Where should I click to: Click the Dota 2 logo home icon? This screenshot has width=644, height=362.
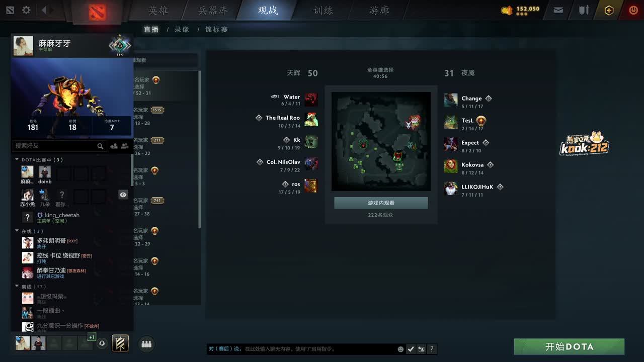pos(98,12)
